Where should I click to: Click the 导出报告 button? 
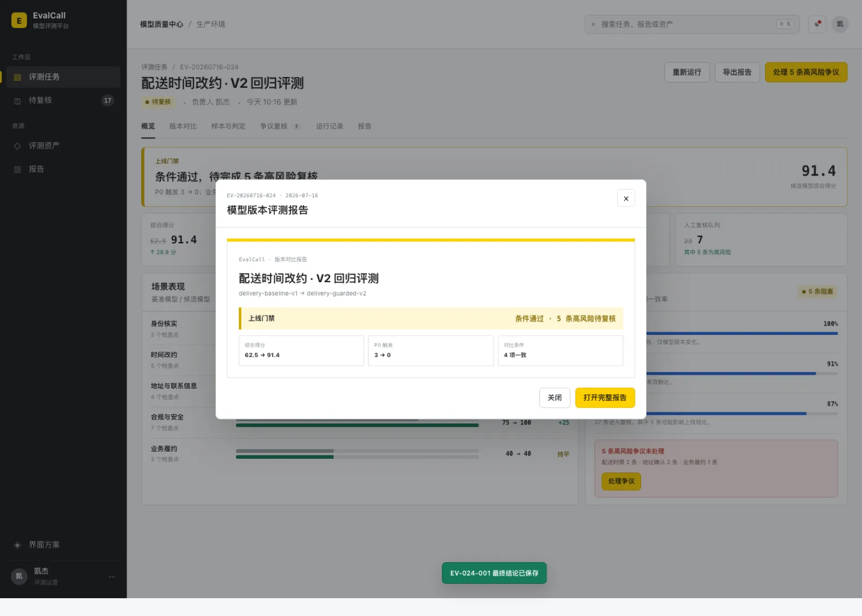(737, 72)
